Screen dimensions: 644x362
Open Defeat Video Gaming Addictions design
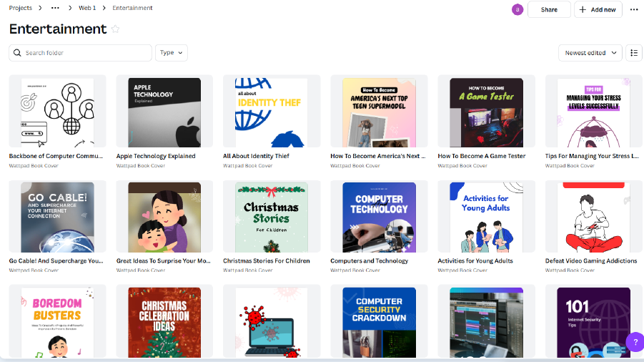[x=593, y=217]
